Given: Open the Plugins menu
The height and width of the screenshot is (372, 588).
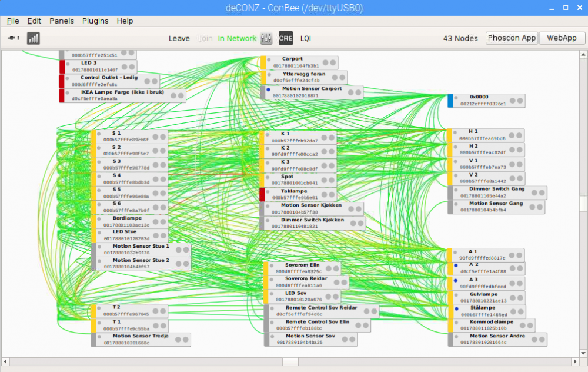Looking at the screenshot, I should (95, 21).
